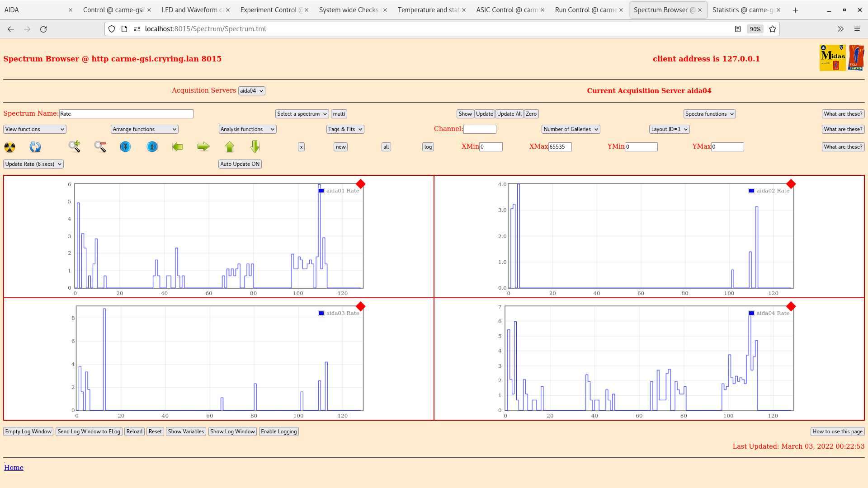Click the zoom in magnifier icon
Screen dimensions: 868x488
pyautogui.click(x=75, y=146)
